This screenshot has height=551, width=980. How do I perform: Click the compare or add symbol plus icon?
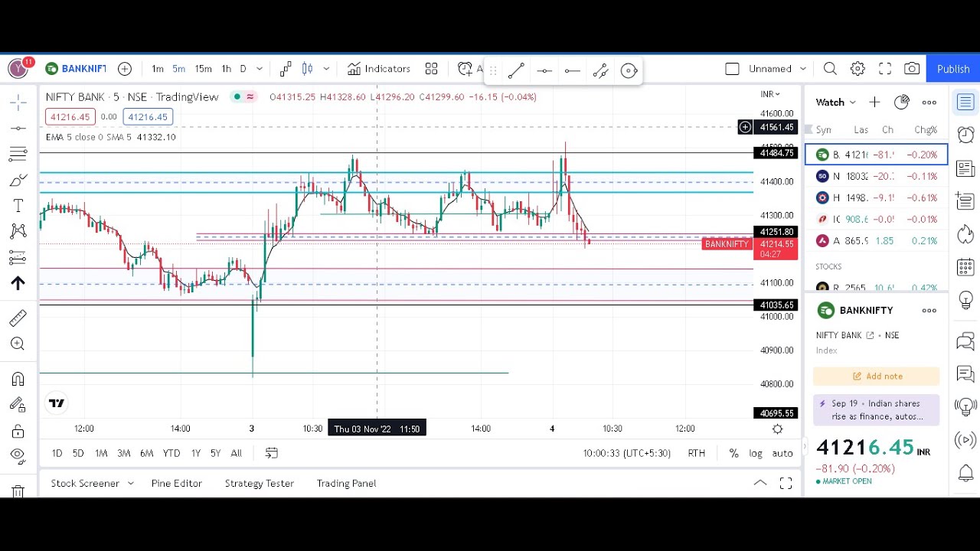[125, 69]
